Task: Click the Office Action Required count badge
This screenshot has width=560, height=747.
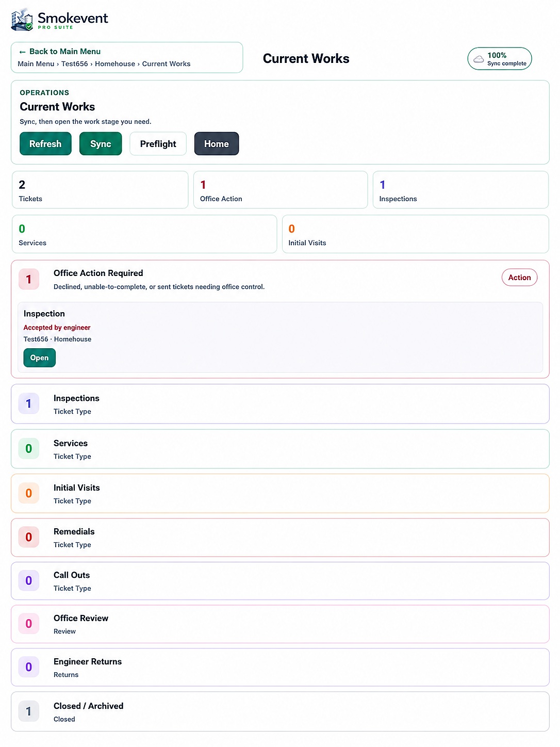Action: (29, 279)
